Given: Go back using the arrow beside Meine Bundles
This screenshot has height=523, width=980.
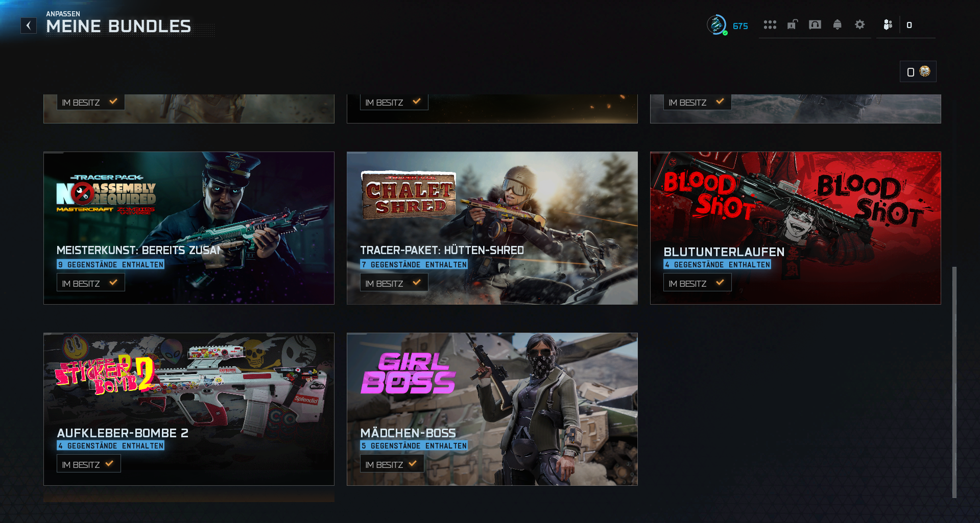Looking at the screenshot, I should coord(29,26).
